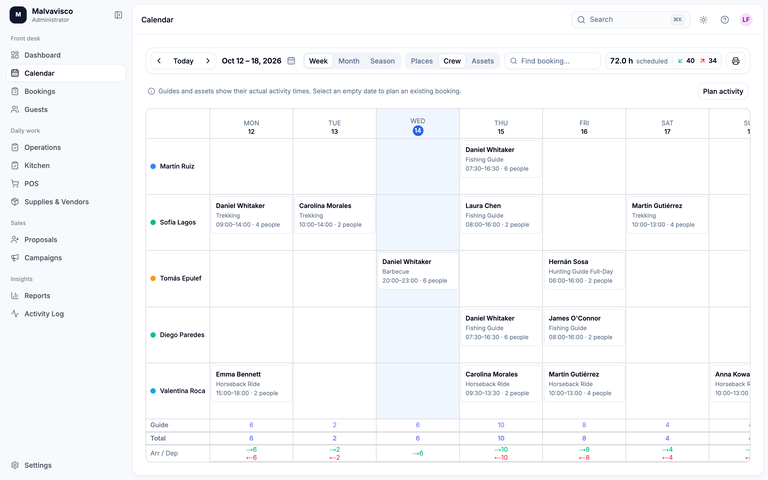Open Hernán Sosa Hunting Guide booking
Viewport: 768px width, 480px height.
584,271
